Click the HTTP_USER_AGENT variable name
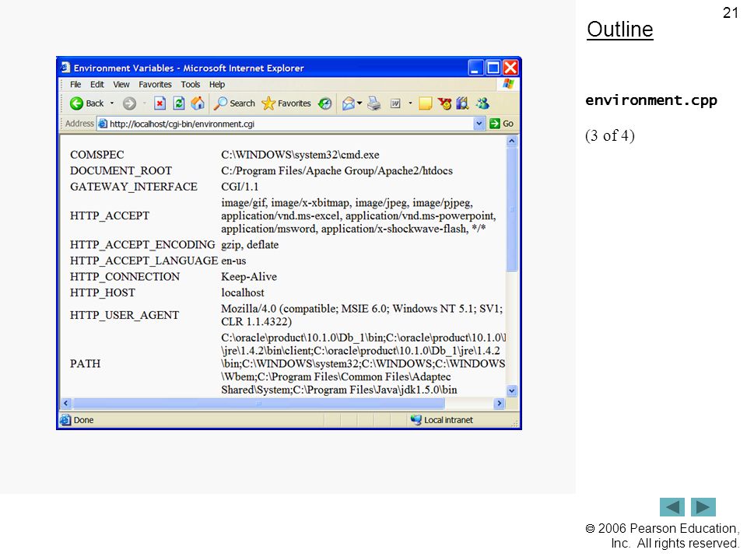747x560 pixels. pos(124,315)
